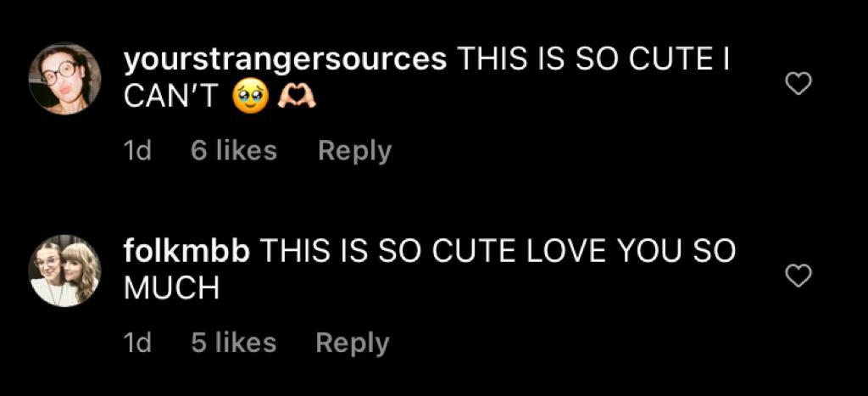Click the word MUCH in folkmbb's comment
Viewport: 868px width, 396px height.
point(171,289)
